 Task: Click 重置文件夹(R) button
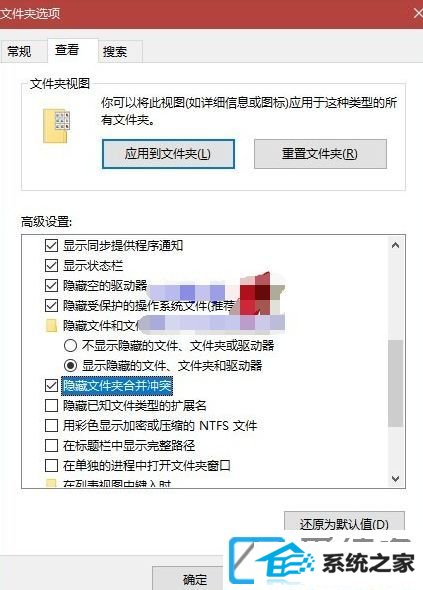pyautogui.click(x=320, y=154)
